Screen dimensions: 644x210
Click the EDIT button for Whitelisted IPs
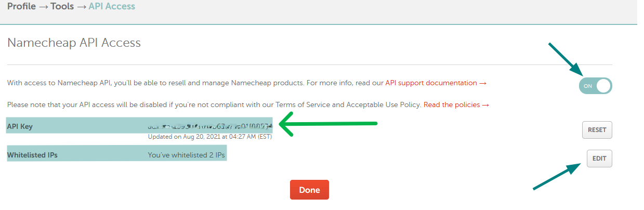point(599,159)
